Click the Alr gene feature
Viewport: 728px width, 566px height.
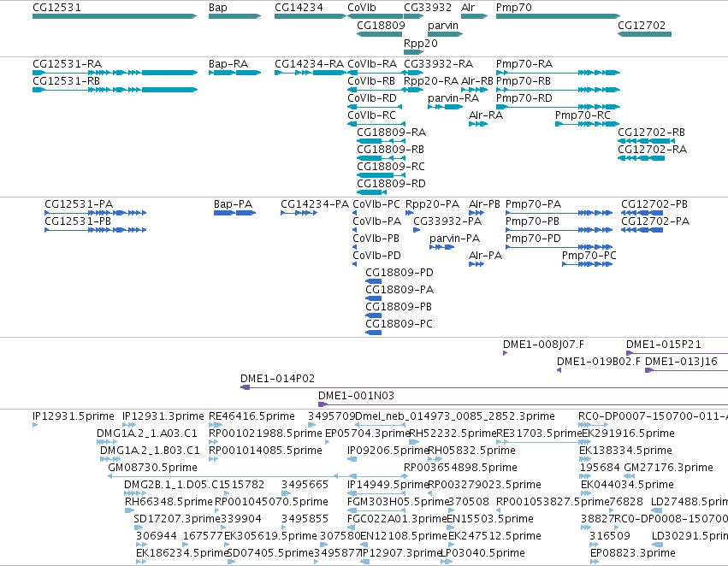tap(475, 16)
